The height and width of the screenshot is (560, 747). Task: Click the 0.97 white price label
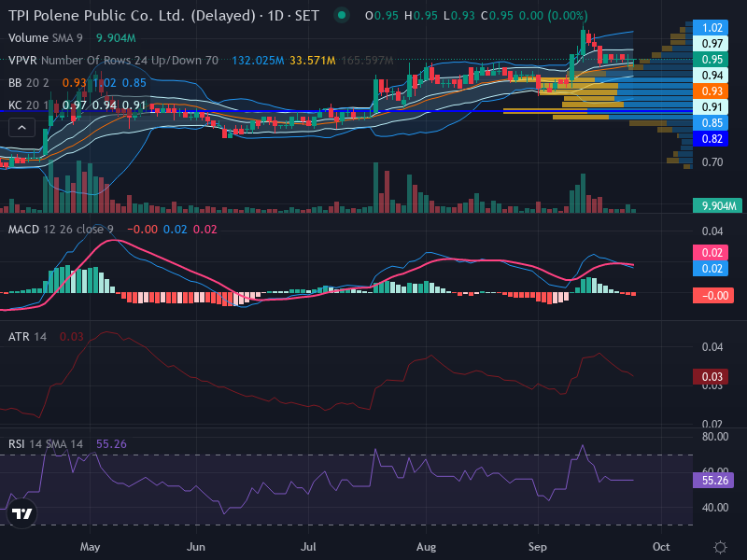point(711,43)
